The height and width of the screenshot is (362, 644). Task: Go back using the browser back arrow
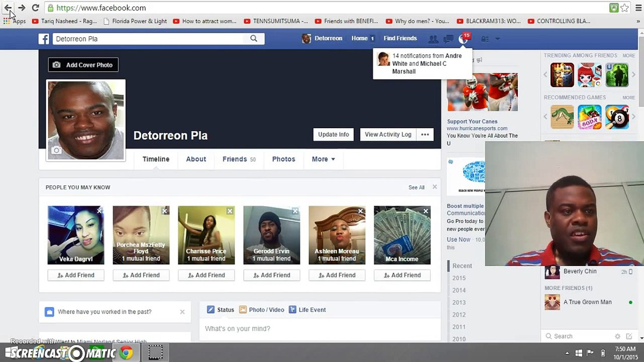pos(8,8)
